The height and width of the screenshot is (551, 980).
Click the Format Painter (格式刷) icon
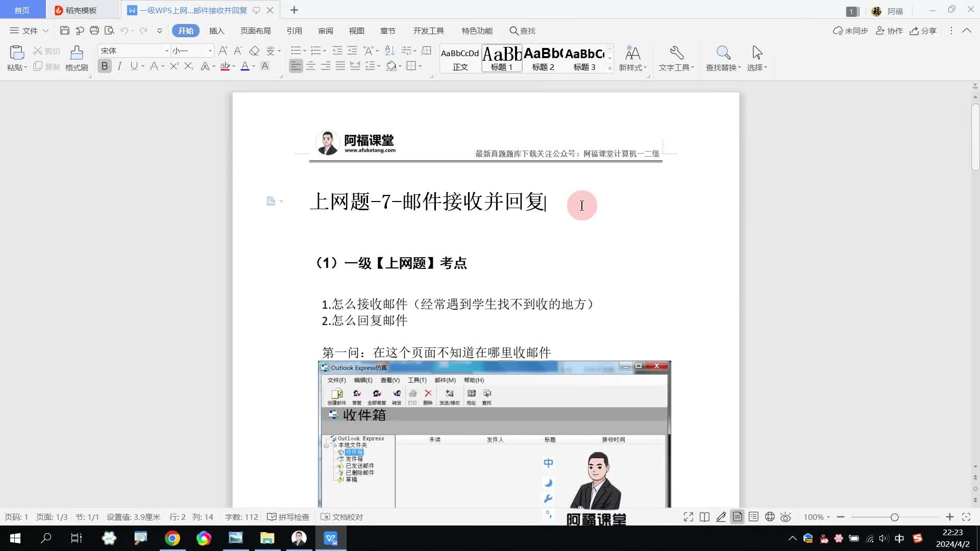77,53
